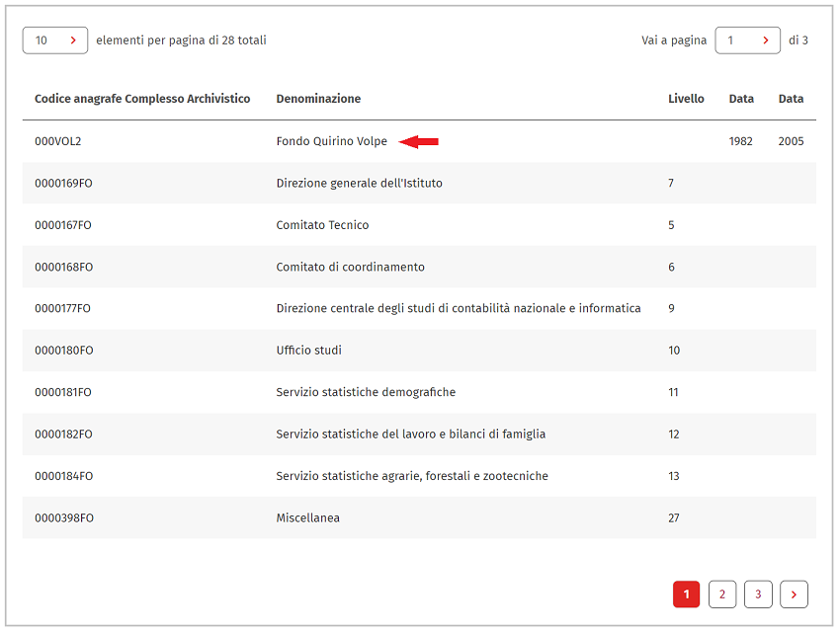Screen dimensions: 840x633
Task: Click the red chevron in page selector
Action: 766,40
